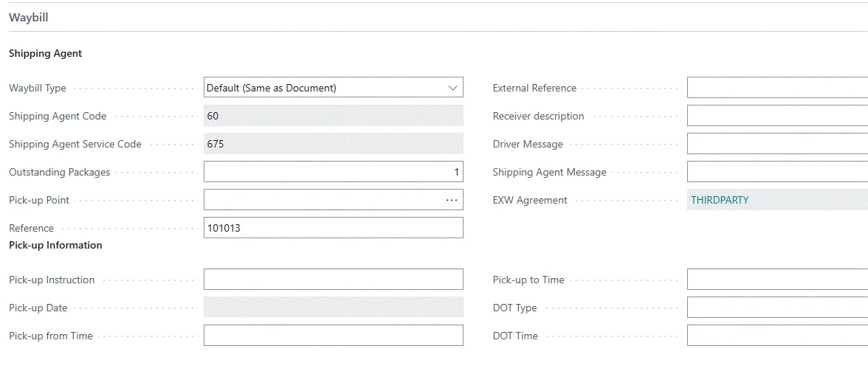This screenshot has height=374, width=868.
Task: Focus the DOT Type input
Action: (x=776, y=308)
